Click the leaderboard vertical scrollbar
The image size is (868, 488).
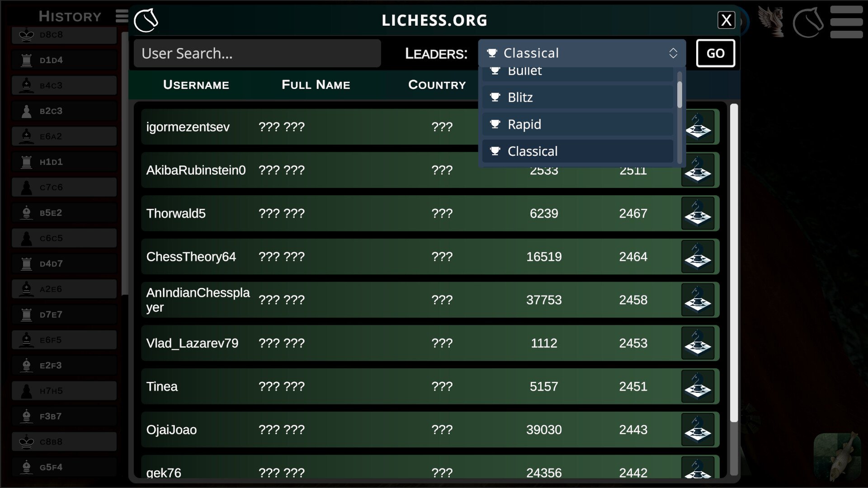click(x=734, y=262)
